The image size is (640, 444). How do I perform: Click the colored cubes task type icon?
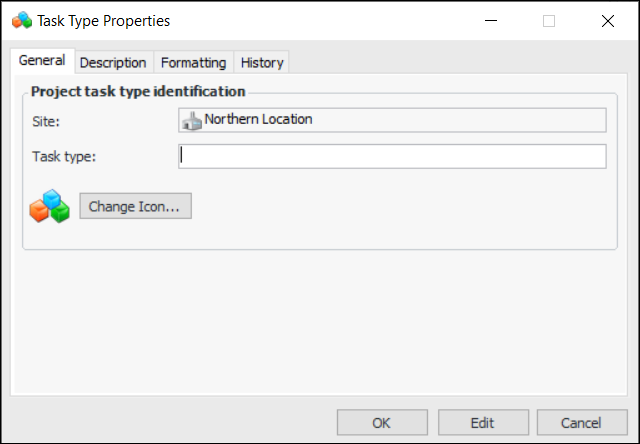click(x=49, y=206)
